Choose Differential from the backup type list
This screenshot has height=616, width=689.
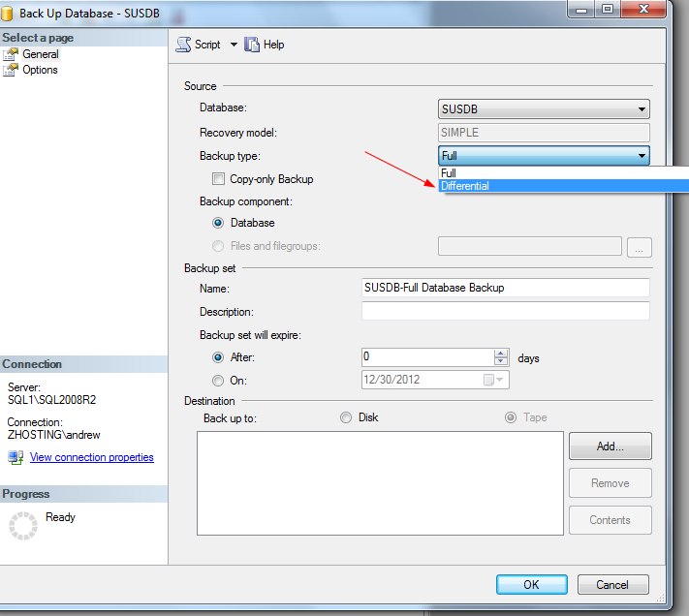coord(564,186)
